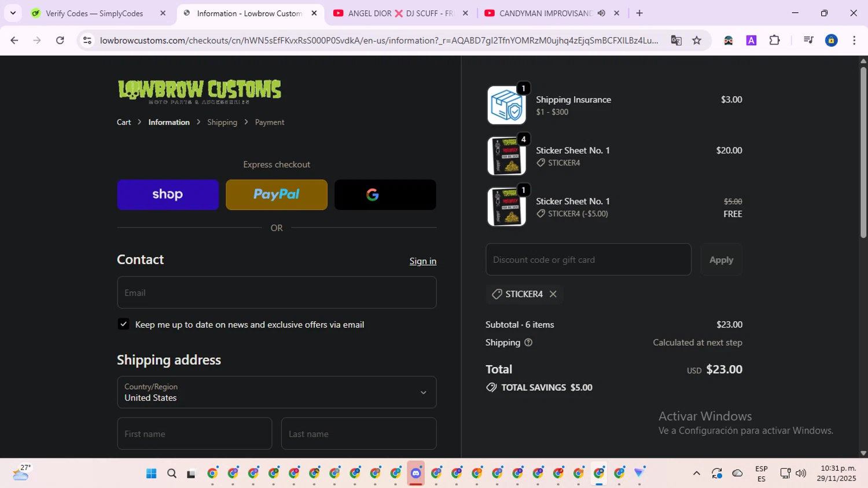Image resolution: width=868 pixels, height=488 pixels.
Task: Translate this page icon
Action: tap(676, 41)
